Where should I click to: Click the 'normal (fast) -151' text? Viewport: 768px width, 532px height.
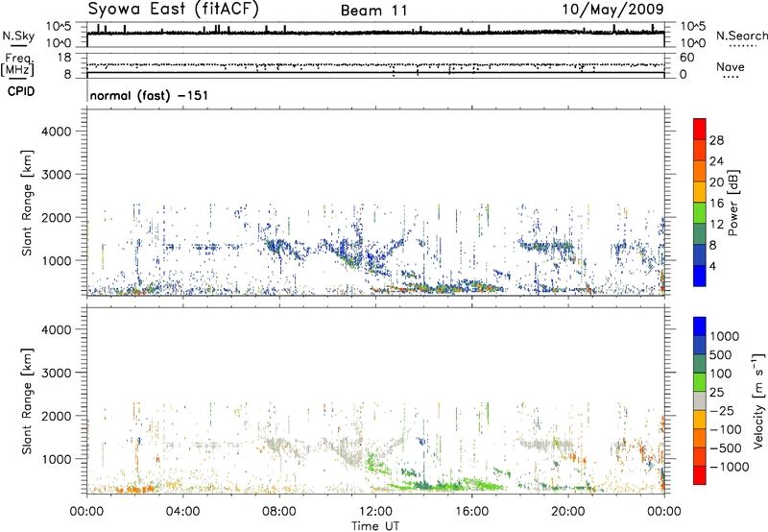149,95
